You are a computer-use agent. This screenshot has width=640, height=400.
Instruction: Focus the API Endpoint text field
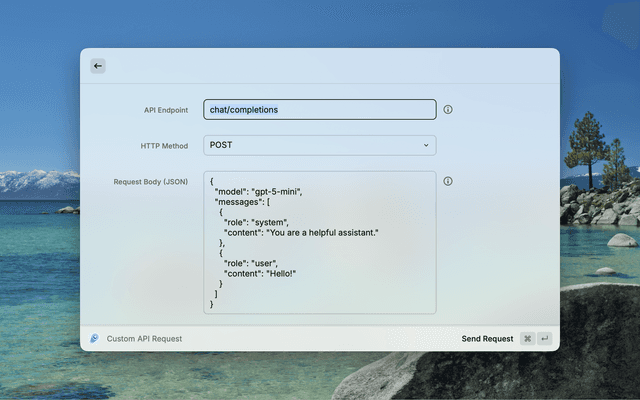click(x=319, y=109)
